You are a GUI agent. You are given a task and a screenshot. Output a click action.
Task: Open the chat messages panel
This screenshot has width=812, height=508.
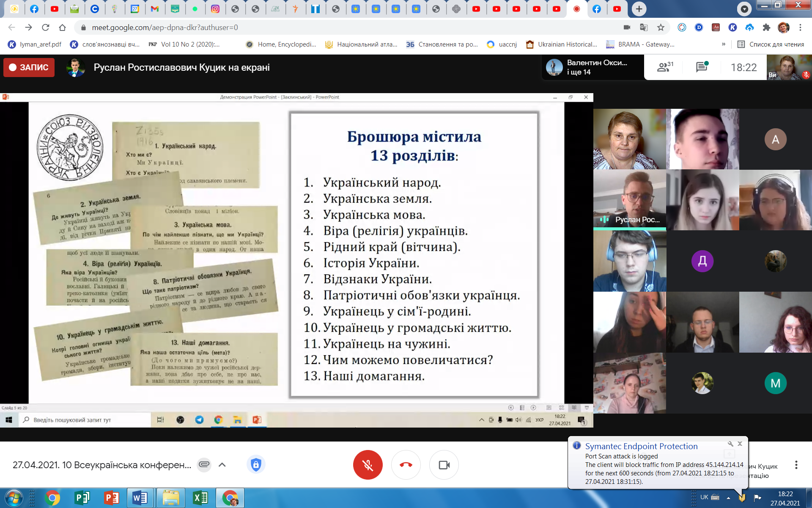(x=702, y=67)
